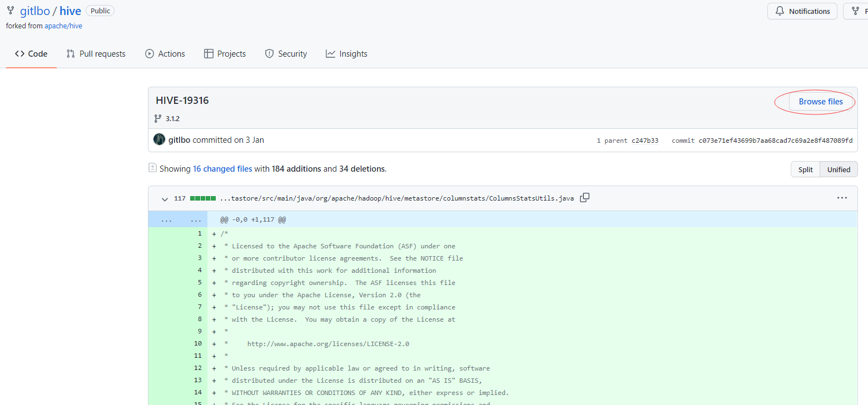Viewport: 868px width, 405px height.
Task: Click the 3.1.2 branch label
Action: tap(172, 118)
